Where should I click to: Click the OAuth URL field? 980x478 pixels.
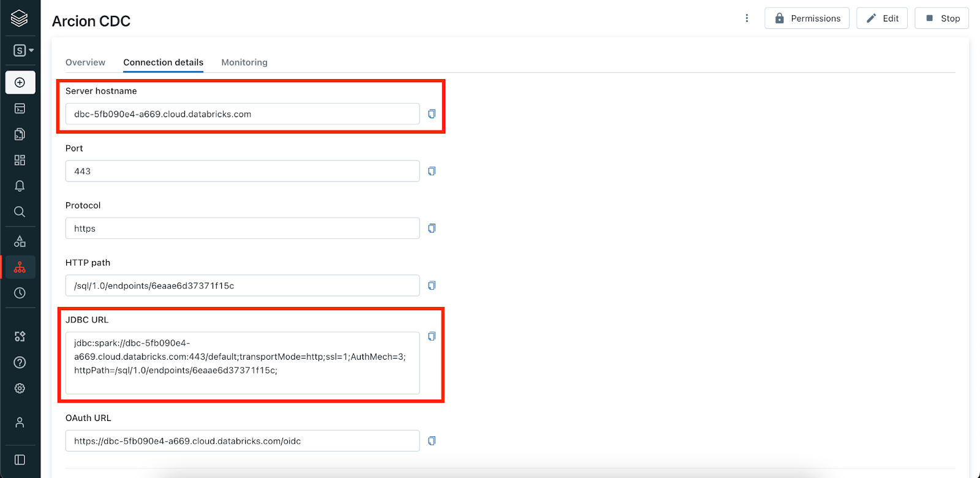(243, 441)
